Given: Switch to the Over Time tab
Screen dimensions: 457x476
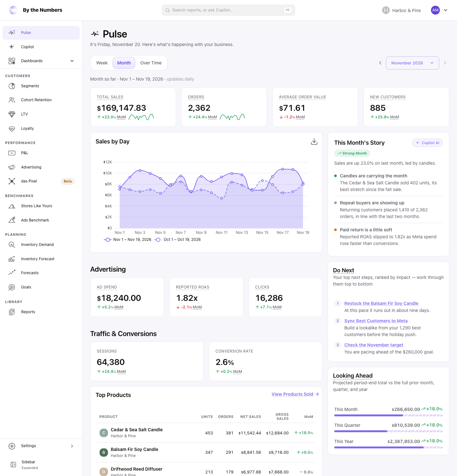Looking at the screenshot, I should coord(151,63).
